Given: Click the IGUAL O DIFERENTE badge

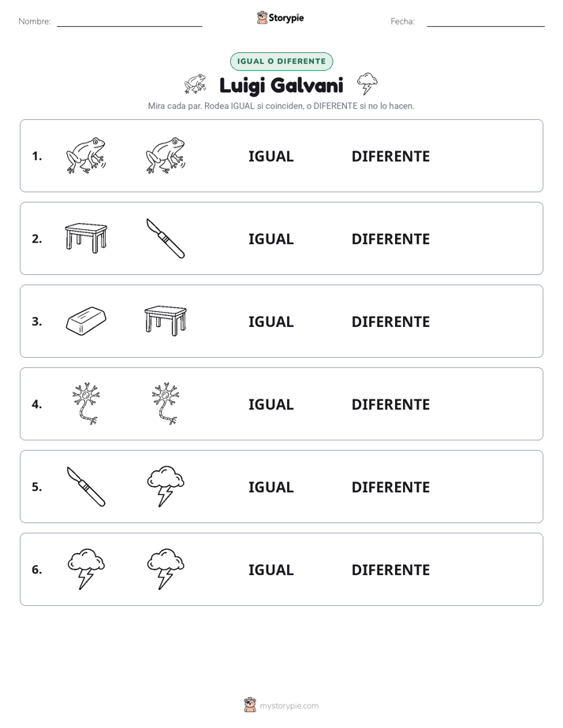Looking at the screenshot, I should [281, 61].
